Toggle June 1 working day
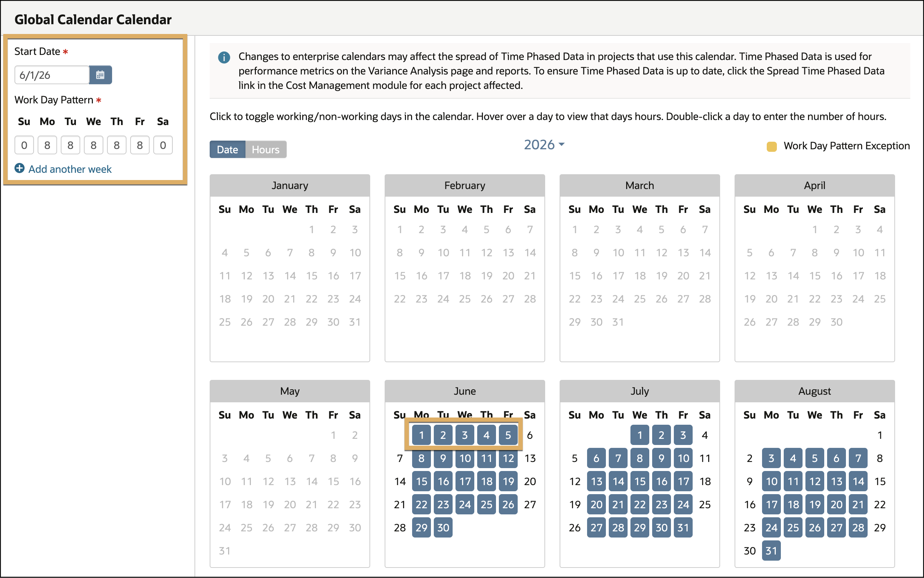 point(421,435)
